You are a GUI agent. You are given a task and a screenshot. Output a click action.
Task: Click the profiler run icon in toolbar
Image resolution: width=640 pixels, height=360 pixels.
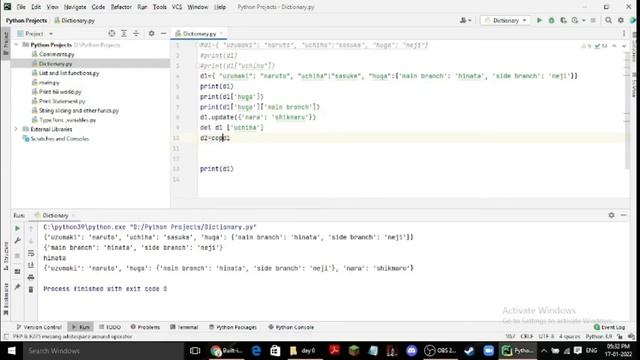coord(575,20)
